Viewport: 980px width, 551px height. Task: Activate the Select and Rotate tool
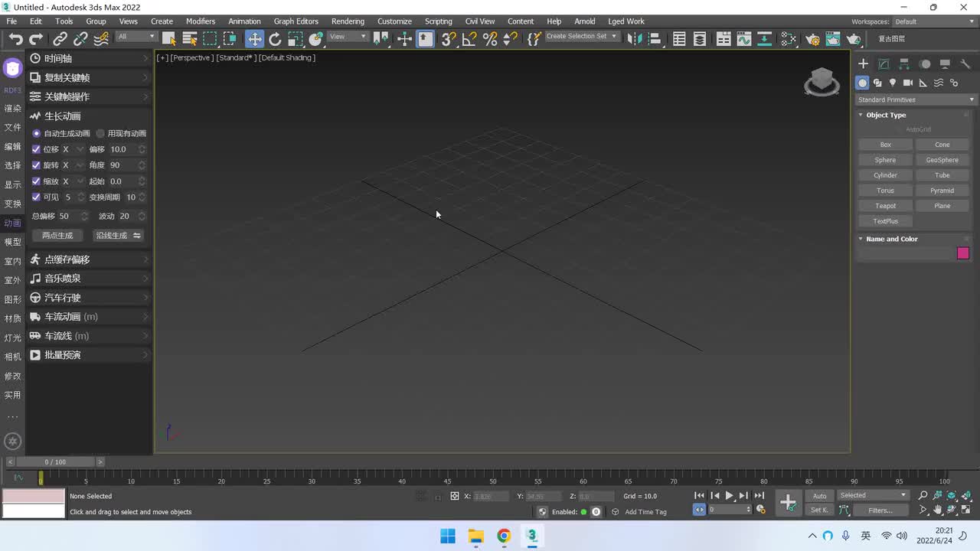275,39
